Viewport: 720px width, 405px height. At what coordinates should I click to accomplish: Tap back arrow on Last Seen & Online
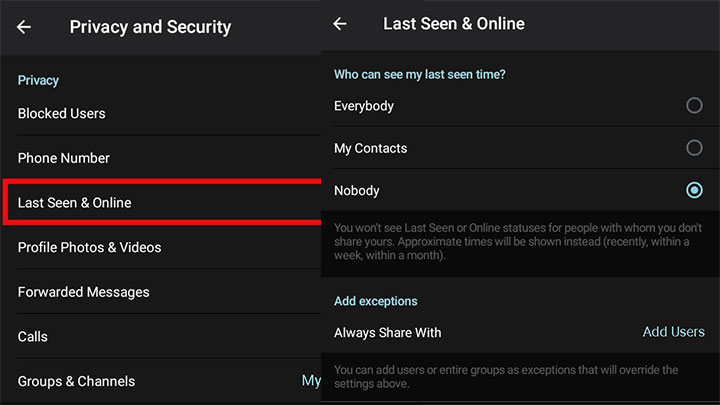pos(340,24)
